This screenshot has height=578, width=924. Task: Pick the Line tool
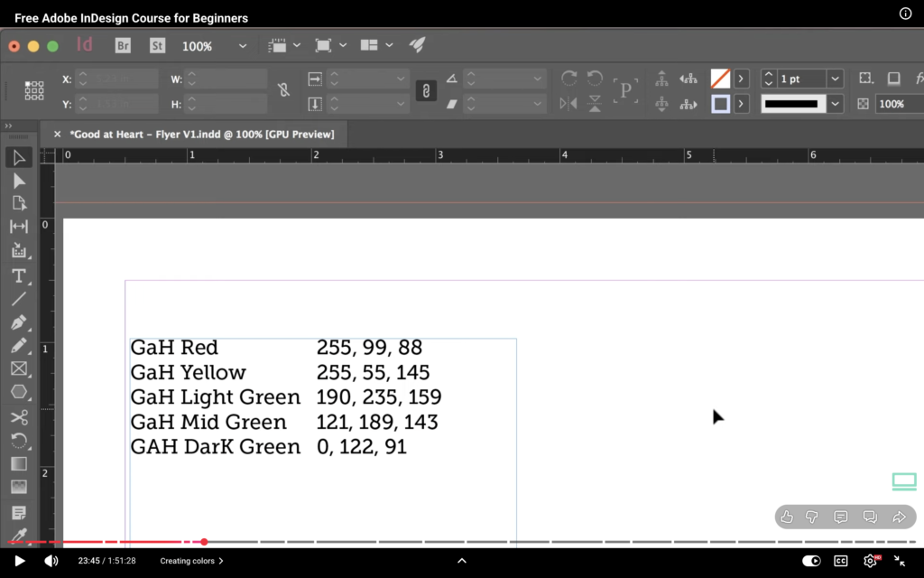18,299
